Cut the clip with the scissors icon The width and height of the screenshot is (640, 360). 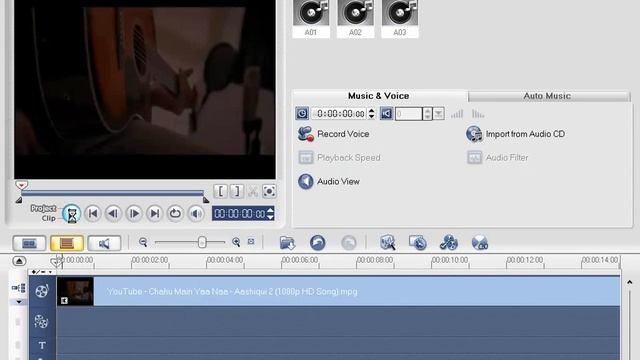coord(253,191)
